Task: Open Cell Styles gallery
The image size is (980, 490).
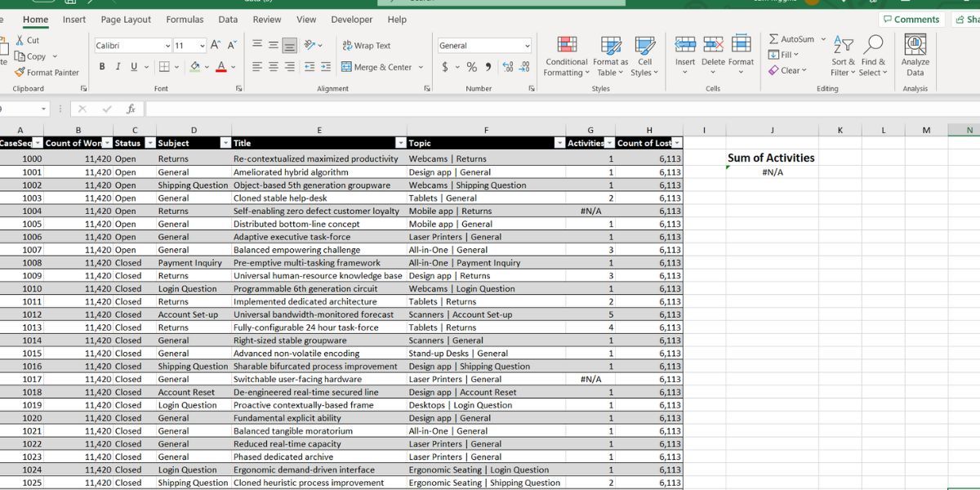Action: point(644,56)
